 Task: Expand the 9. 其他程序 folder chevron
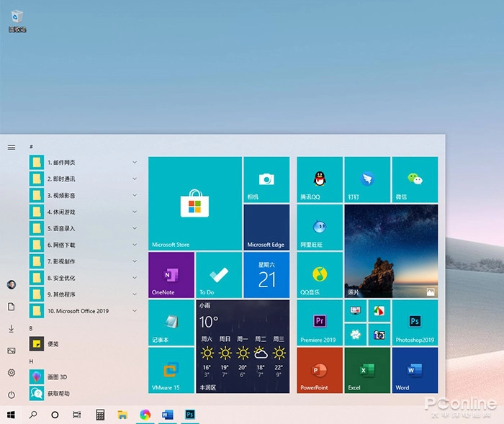click(x=135, y=294)
